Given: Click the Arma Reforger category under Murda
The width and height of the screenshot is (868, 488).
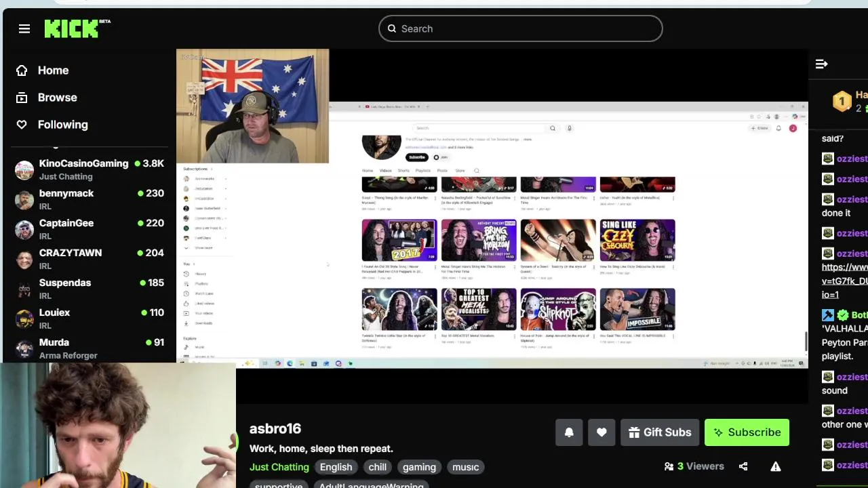Looking at the screenshot, I should (68, 356).
